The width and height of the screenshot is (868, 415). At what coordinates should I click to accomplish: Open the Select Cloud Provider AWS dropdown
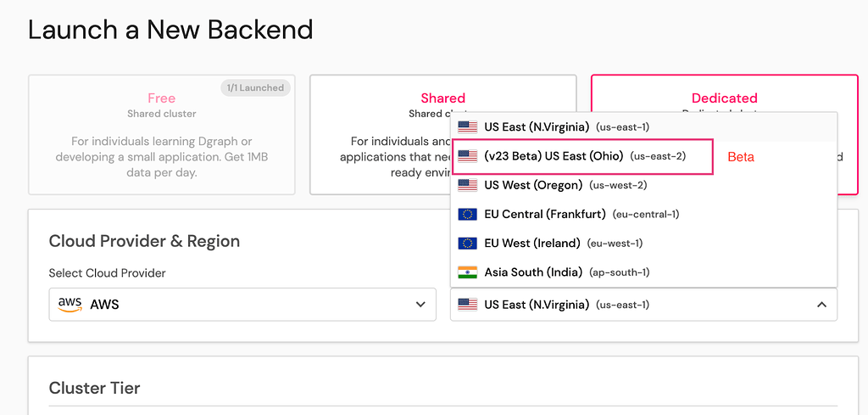coord(242,305)
